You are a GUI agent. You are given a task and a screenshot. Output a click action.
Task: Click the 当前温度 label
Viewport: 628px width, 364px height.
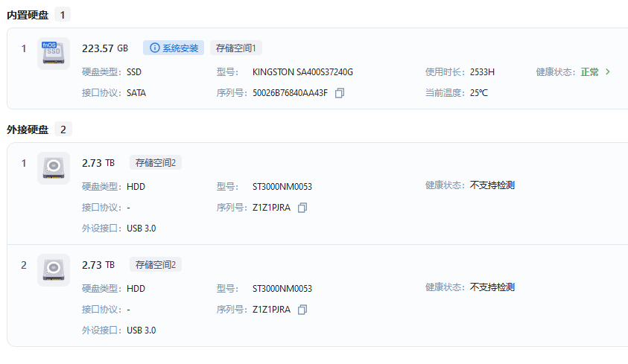(445, 93)
